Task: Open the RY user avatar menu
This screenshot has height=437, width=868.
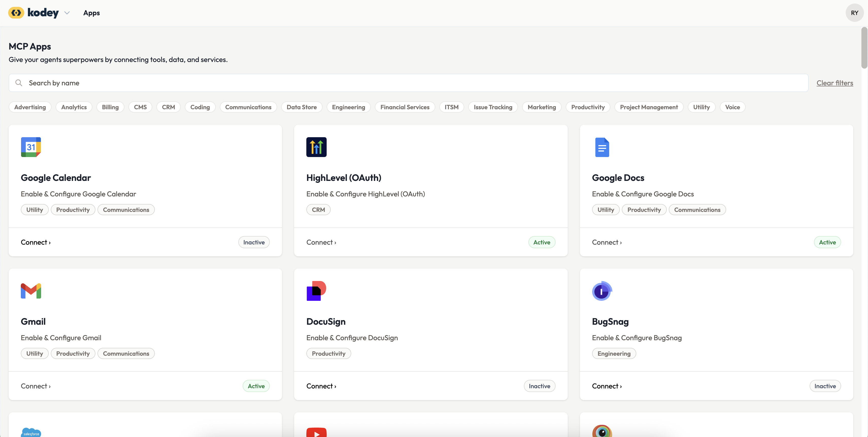Action: pyautogui.click(x=854, y=13)
